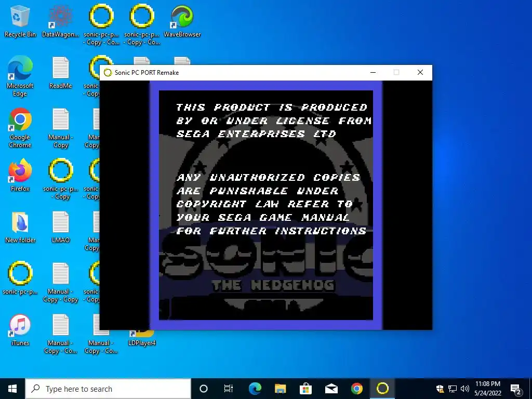Open the LDPlayer4 desktop shortcut
532x399 pixels.
pyautogui.click(x=142, y=338)
